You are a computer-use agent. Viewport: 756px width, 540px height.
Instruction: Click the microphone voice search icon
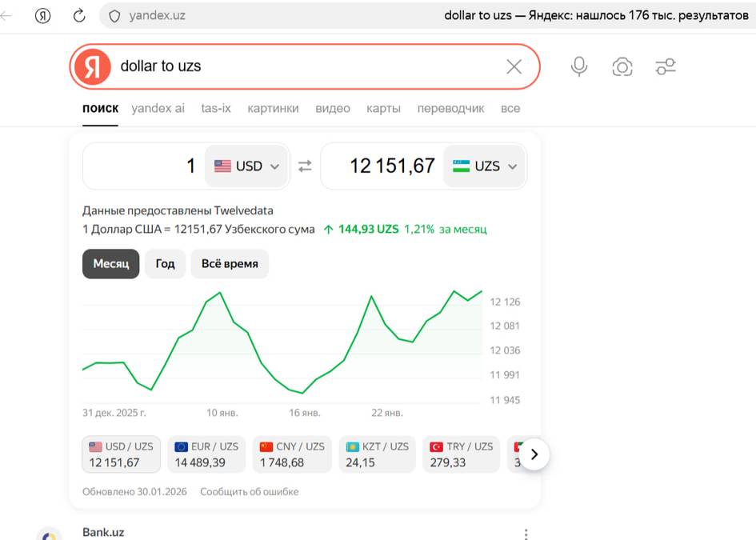point(579,66)
